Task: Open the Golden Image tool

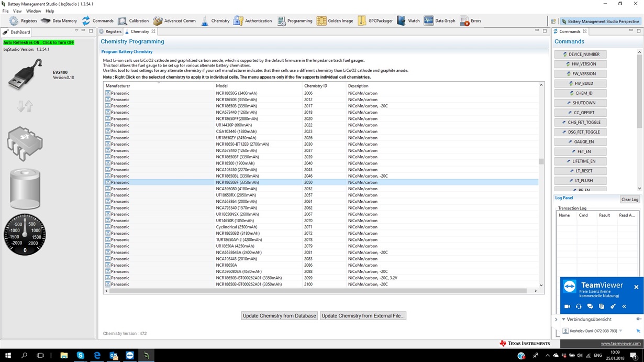Action: (335, 21)
